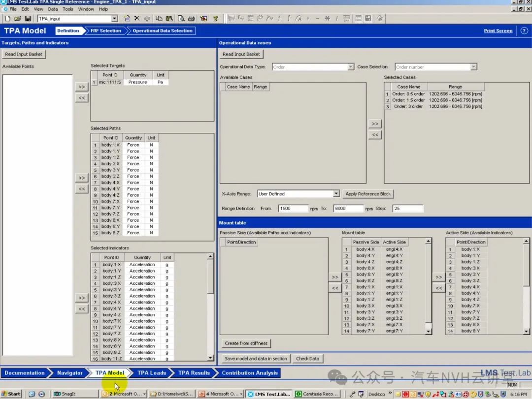Click the Open folder toolbar icon
Screen dimensions: 532x399
tap(18, 19)
